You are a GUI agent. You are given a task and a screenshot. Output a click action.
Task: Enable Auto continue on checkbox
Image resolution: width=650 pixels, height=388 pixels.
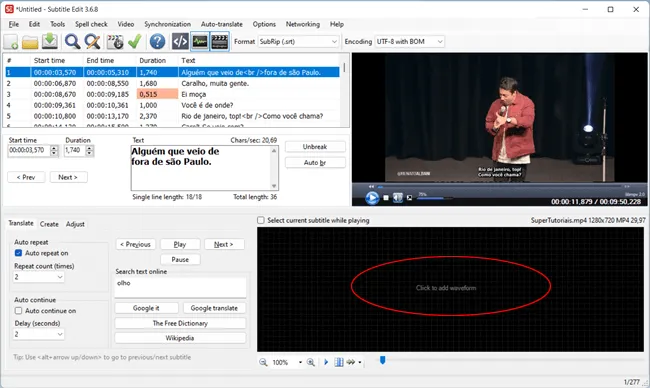coord(18,310)
